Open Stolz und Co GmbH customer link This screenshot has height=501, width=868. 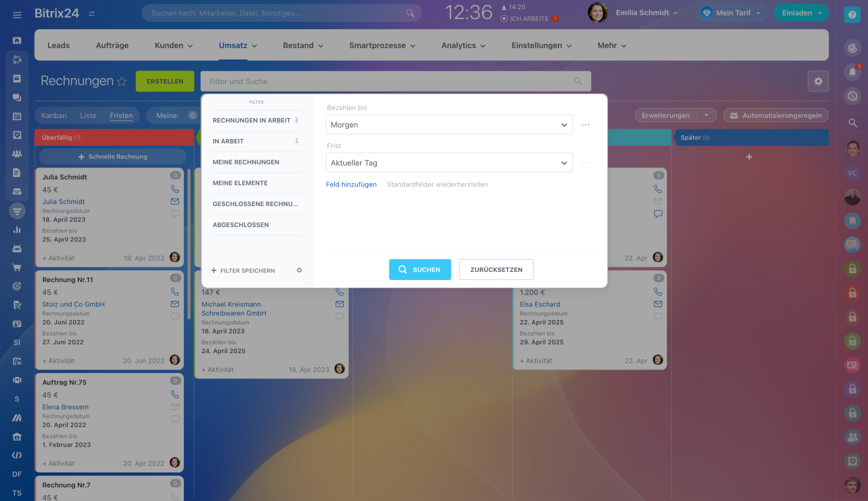coord(73,304)
